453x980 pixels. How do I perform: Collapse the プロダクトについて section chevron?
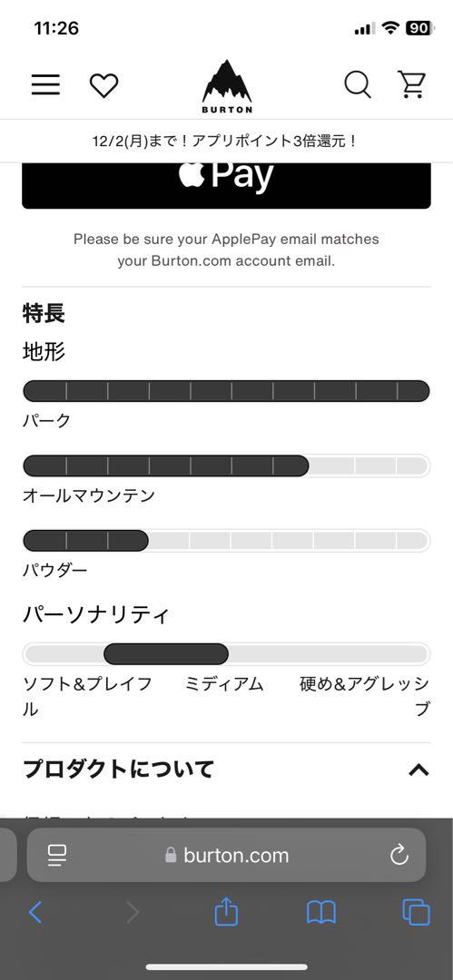click(419, 770)
